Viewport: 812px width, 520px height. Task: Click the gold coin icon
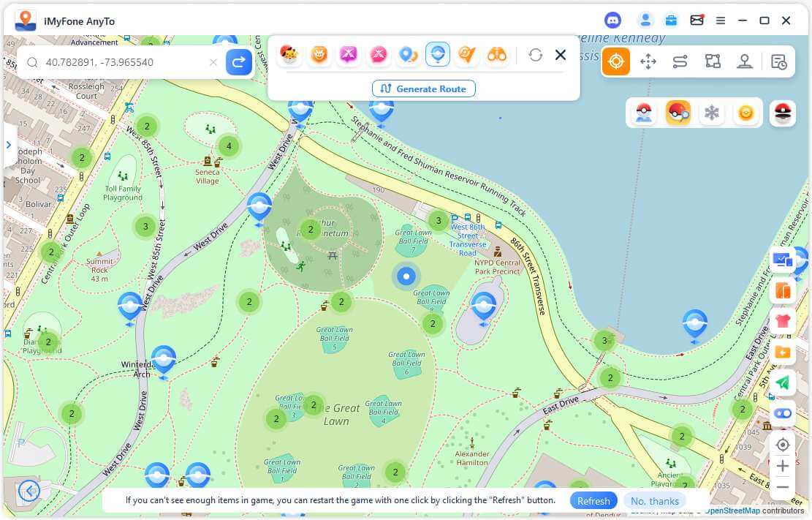[x=745, y=113]
